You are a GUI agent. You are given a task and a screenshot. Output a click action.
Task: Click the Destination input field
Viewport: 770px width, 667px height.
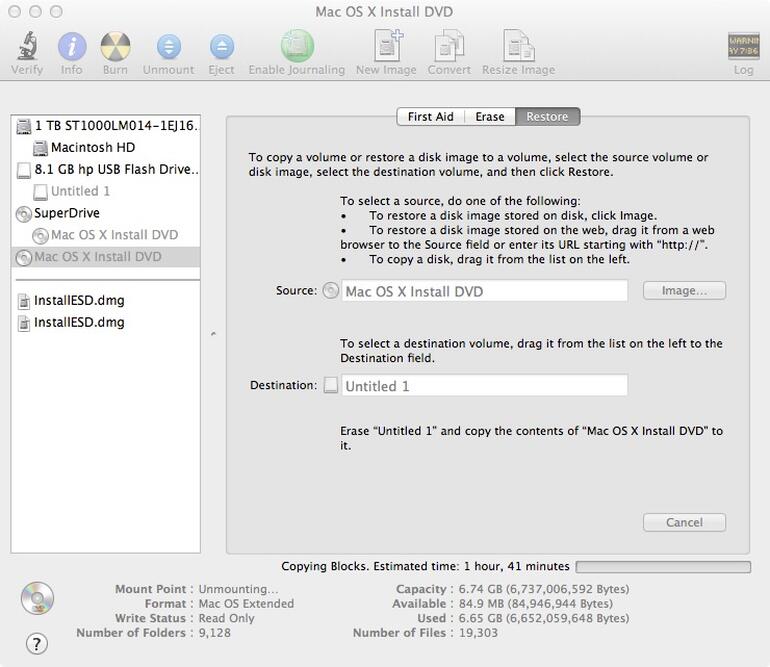[485, 385]
